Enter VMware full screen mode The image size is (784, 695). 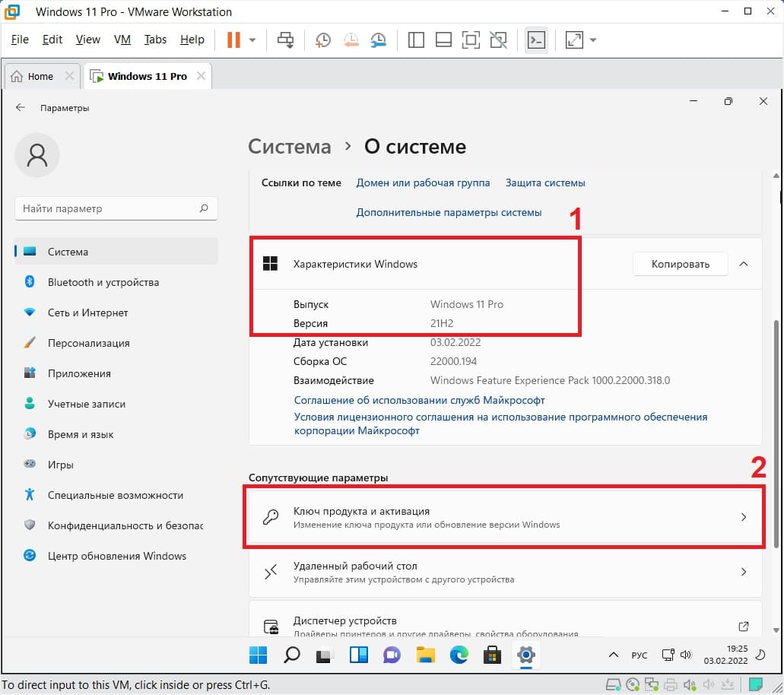pos(471,40)
